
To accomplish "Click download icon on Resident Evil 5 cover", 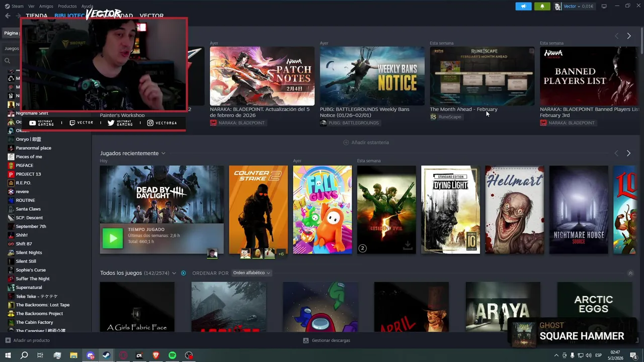I will [408, 245].
